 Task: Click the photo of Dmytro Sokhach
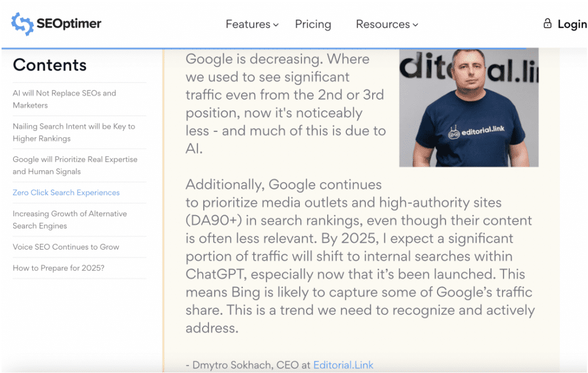pyautogui.click(x=469, y=107)
